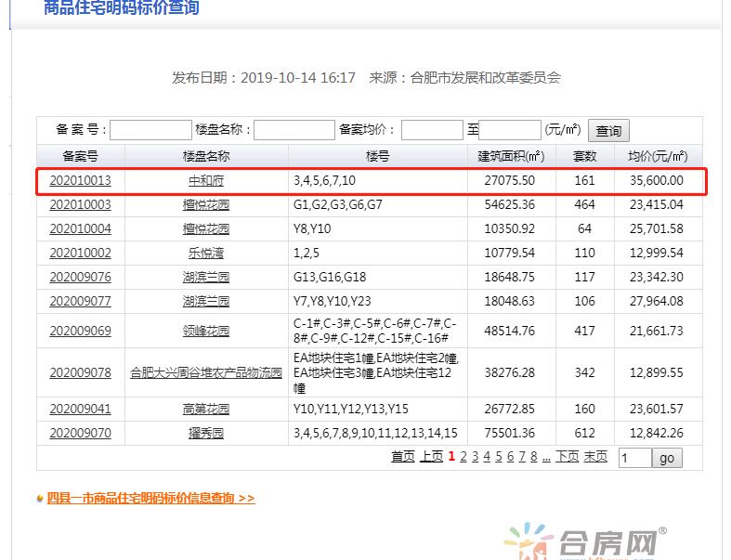Viewport: 731px width, 560px height.
Task: Go to 下页 next page
Action: click(x=567, y=456)
